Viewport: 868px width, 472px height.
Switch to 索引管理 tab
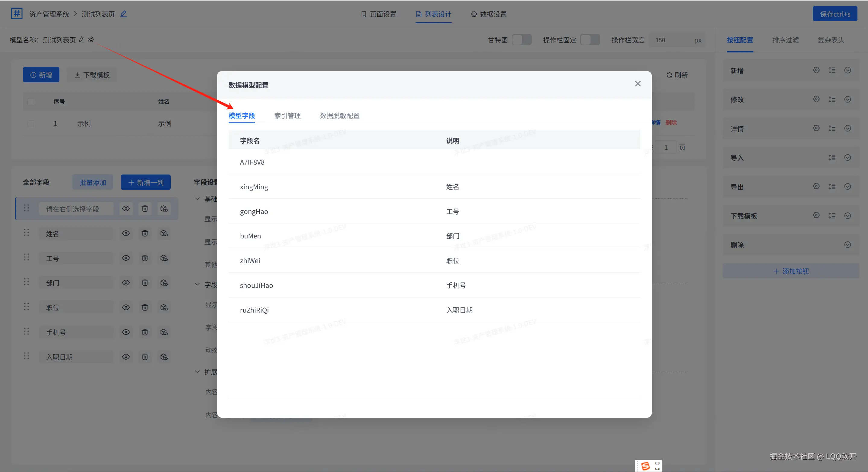287,116
